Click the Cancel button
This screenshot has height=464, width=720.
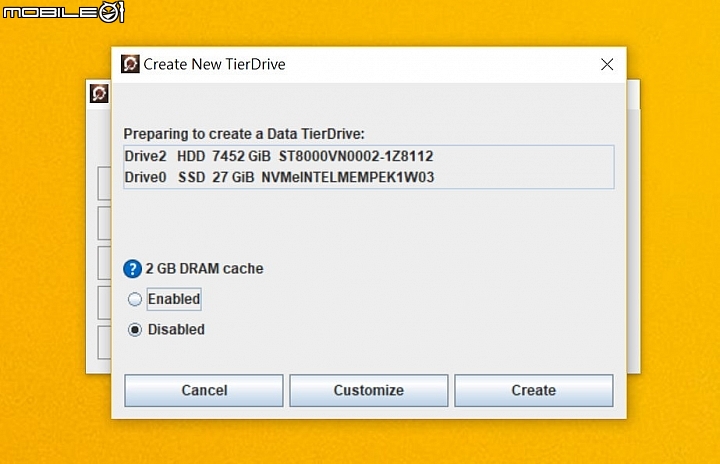click(204, 390)
